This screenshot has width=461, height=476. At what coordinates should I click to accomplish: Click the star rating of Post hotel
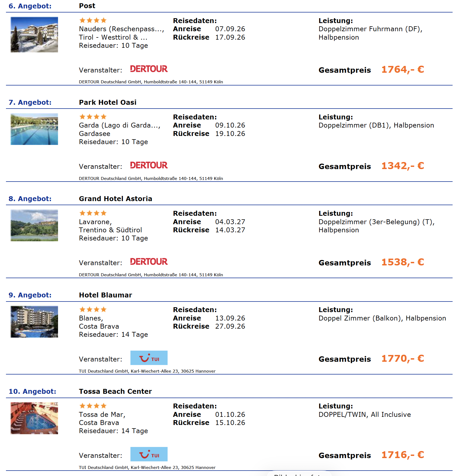point(93,20)
